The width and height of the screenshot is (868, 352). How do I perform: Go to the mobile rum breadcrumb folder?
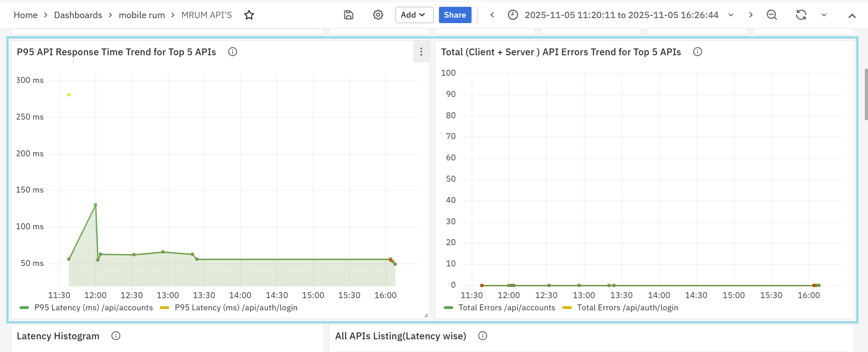[x=142, y=15]
